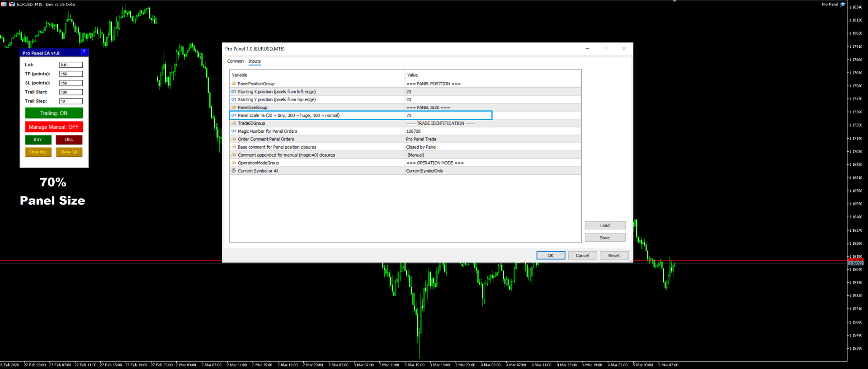
Task: Click the Trail Start input field
Action: coord(71,92)
